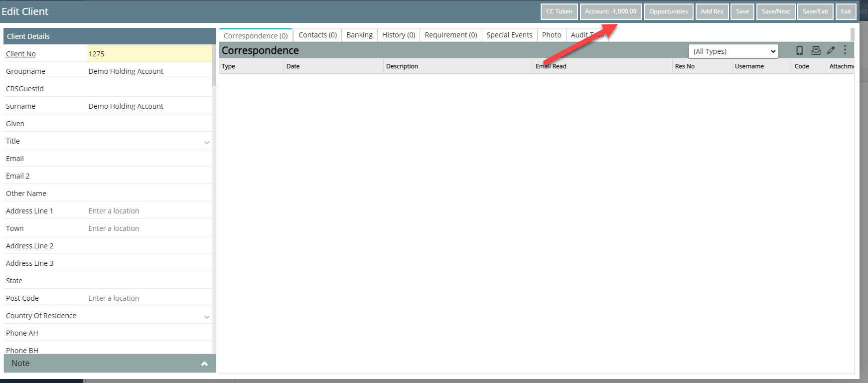Image resolution: width=868 pixels, height=383 pixels.
Task: Switch to the Banking tab
Action: [x=359, y=35]
